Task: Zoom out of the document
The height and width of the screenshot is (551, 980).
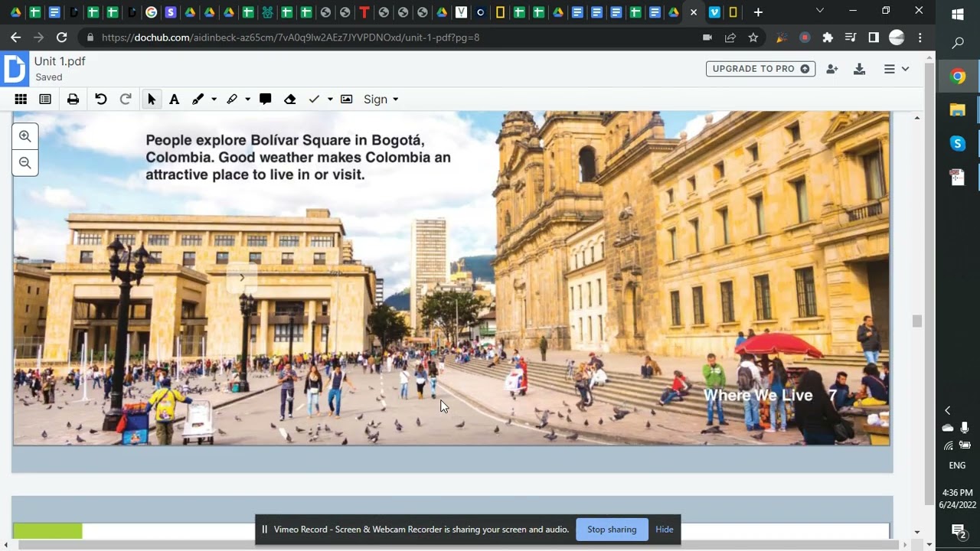Action: point(25,163)
